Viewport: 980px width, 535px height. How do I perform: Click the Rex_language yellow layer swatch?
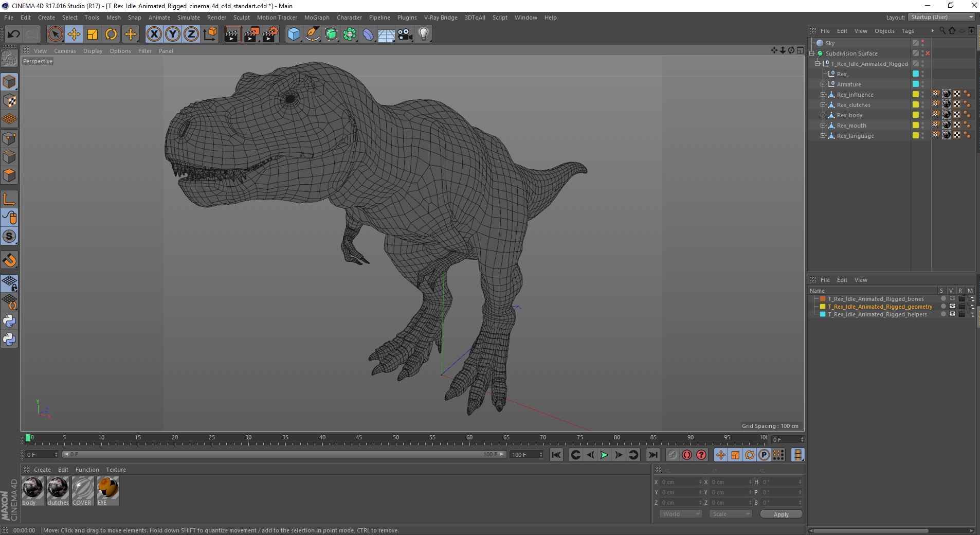[916, 135]
